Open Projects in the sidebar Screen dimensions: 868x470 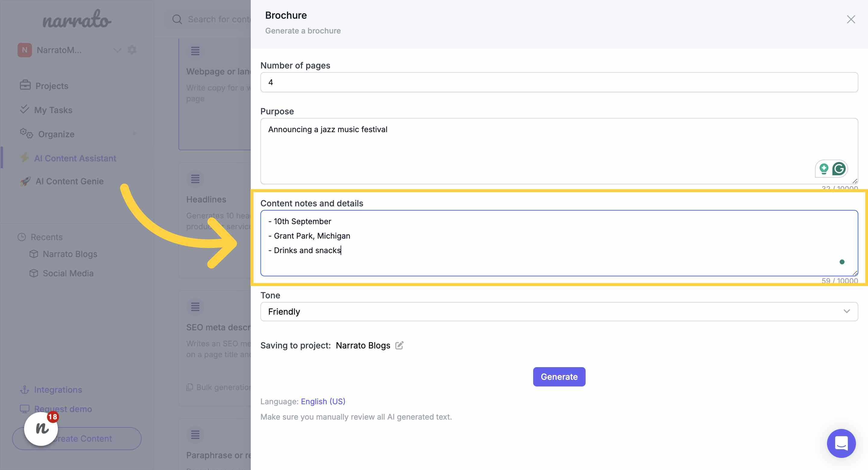click(52, 86)
